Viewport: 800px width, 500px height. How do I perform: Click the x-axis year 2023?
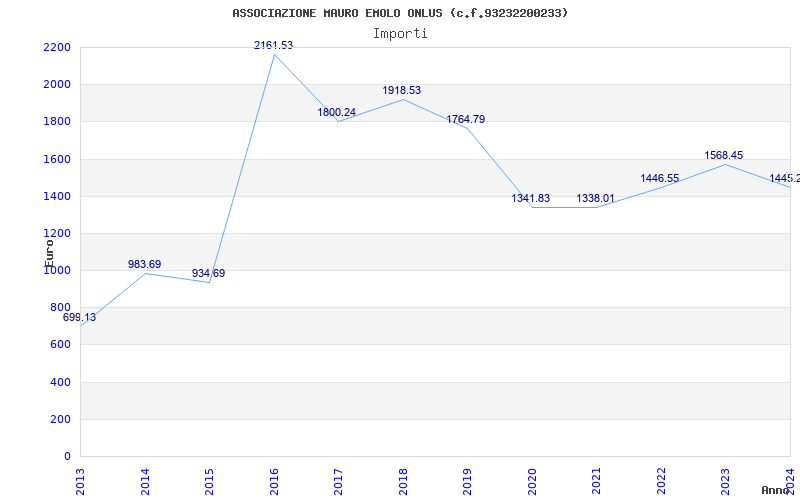pyautogui.click(x=726, y=482)
